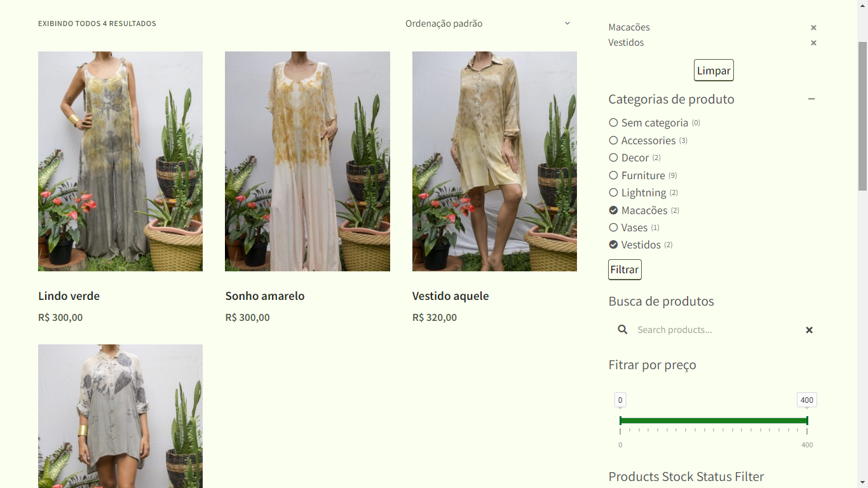Image resolution: width=868 pixels, height=488 pixels.
Task: Click the Filtrar button
Action: point(624,269)
